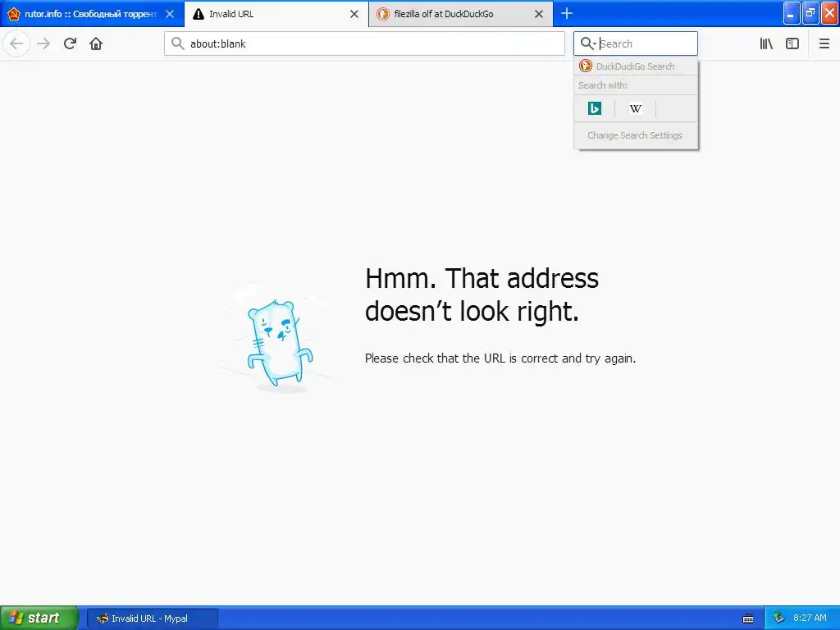Switch to the rutor.info tab

click(92, 14)
